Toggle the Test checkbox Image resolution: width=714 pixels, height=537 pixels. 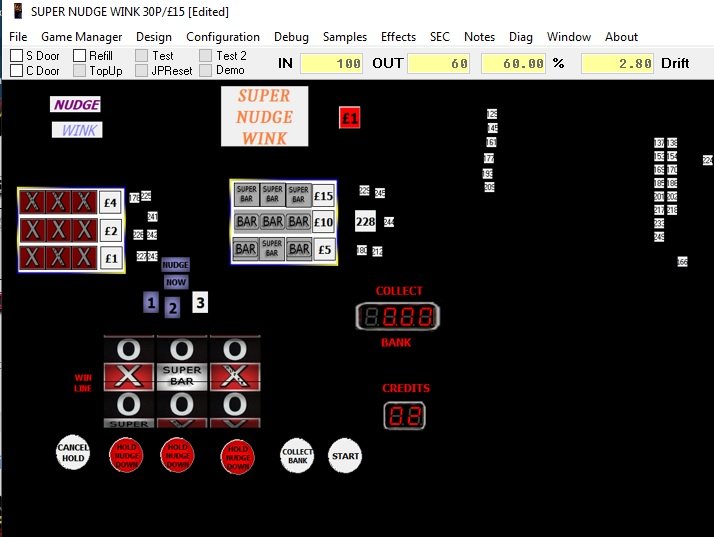click(x=142, y=56)
